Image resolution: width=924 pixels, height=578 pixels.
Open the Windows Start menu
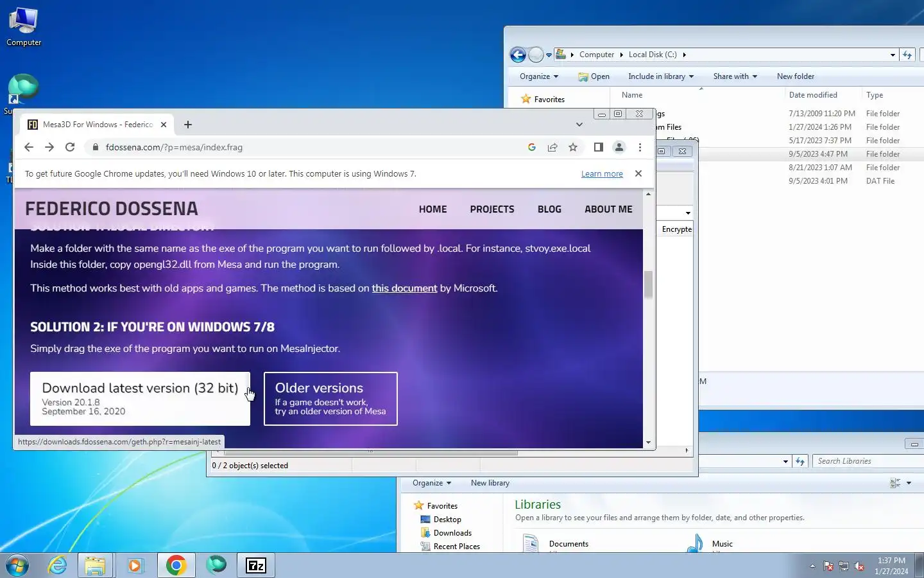click(17, 565)
